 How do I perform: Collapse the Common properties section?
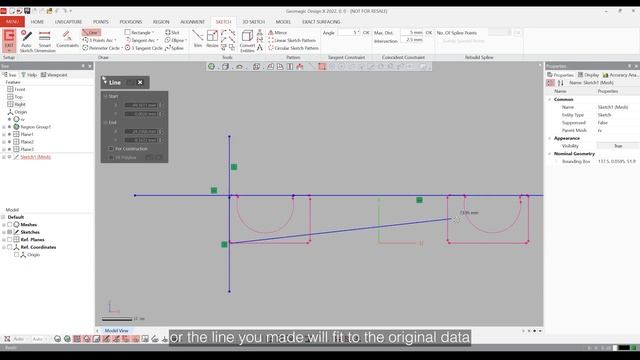point(549,99)
